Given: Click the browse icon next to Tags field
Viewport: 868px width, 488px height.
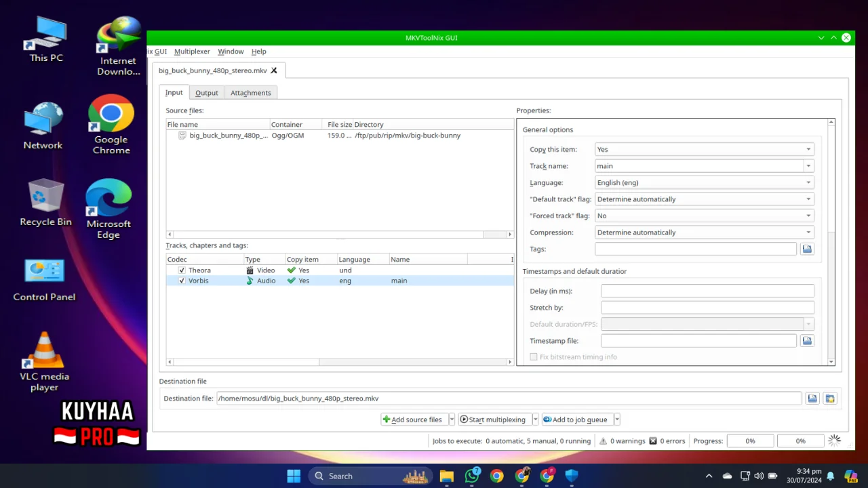Looking at the screenshot, I should (807, 249).
